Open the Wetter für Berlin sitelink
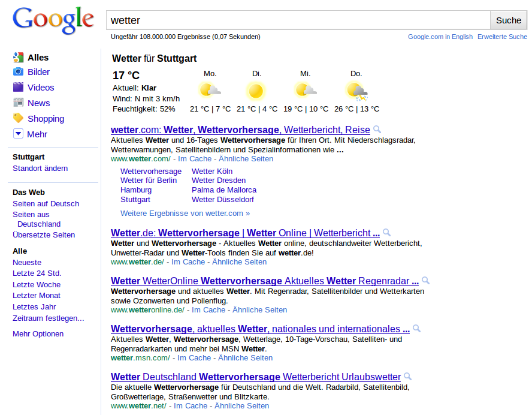The height and width of the screenshot is (415, 532). pyautogui.click(x=149, y=181)
